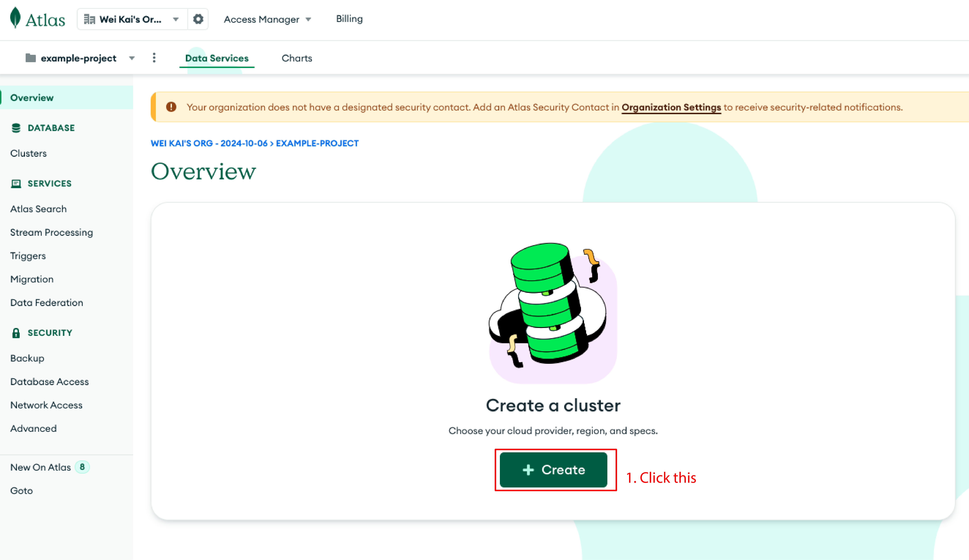
Task: Click the Database stack icon
Action: [16, 128]
